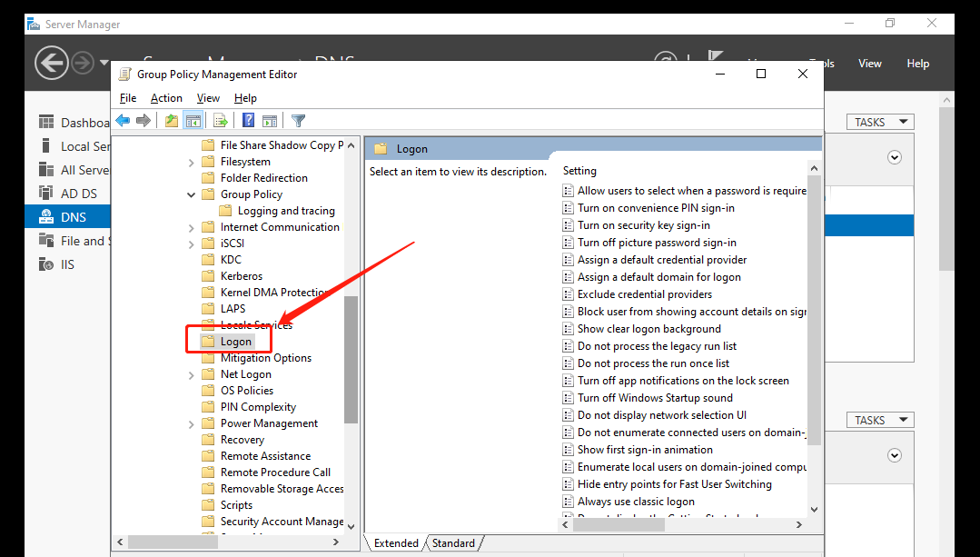Switch to the Standard tab
Screen dimensions: 980x557
(x=454, y=543)
